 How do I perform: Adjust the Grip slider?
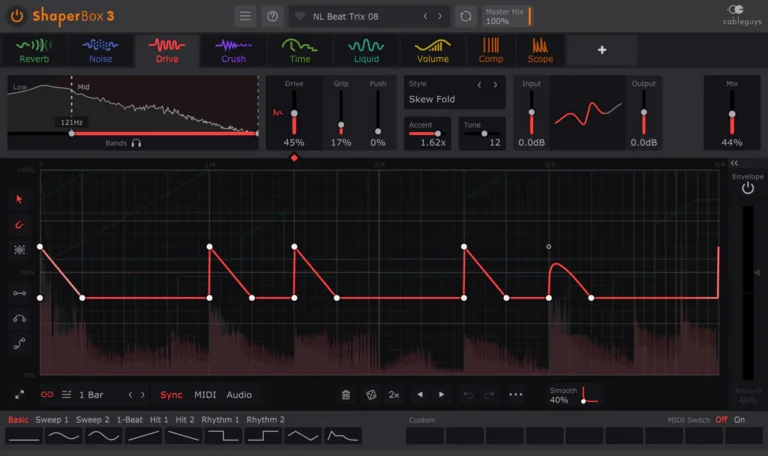click(x=341, y=125)
